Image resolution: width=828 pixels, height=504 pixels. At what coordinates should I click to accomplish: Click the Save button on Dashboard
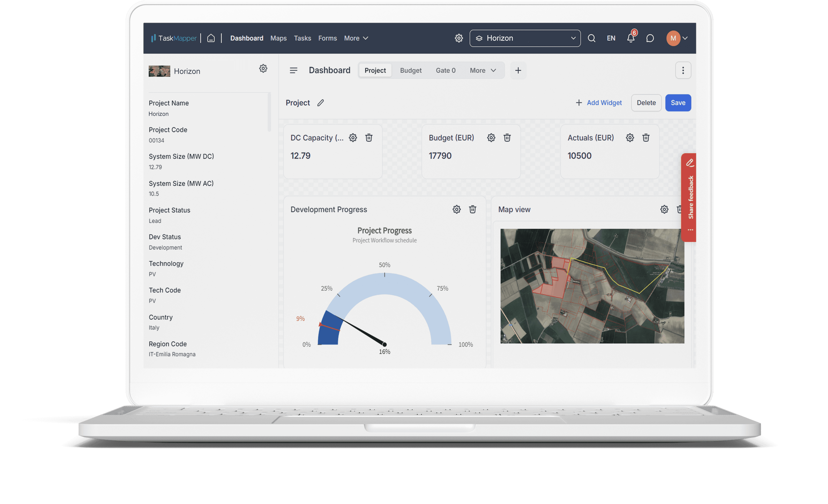pos(678,102)
